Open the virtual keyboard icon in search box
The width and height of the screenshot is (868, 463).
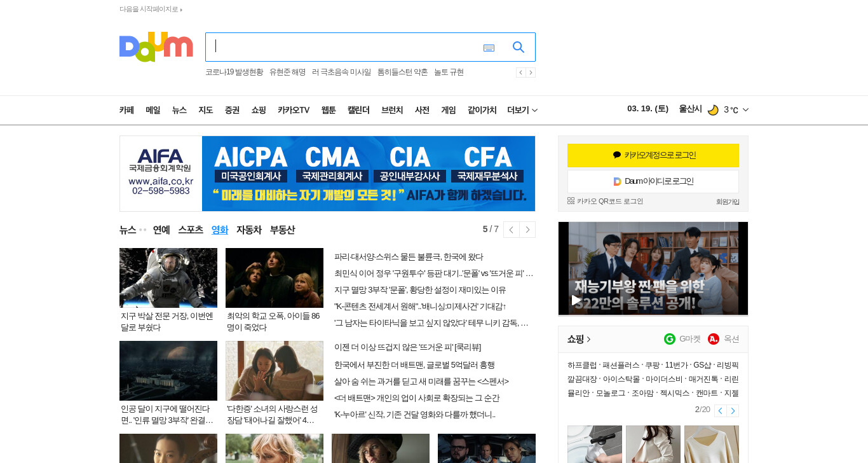tap(489, 48)
